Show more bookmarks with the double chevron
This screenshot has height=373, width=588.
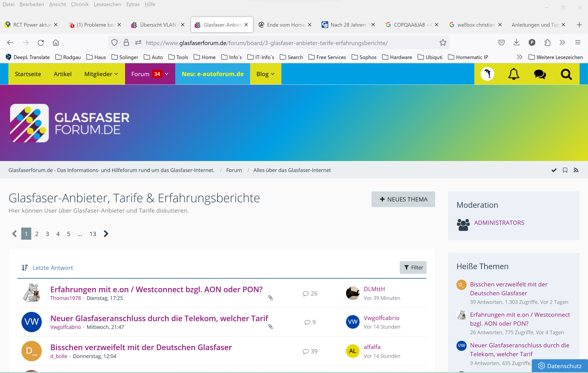point(519,57)
